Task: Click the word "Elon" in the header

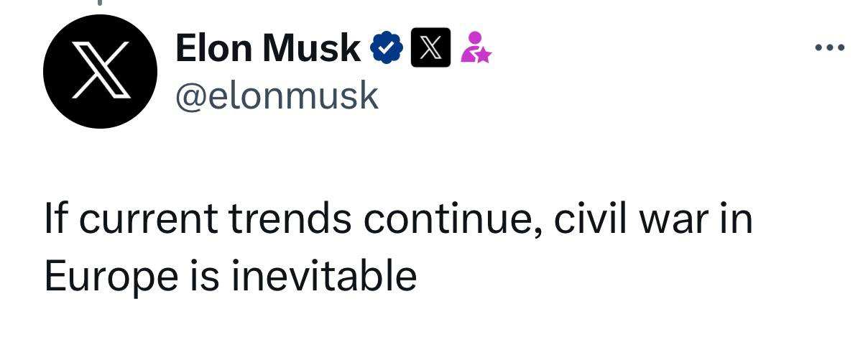Action: [x=213, y=48]
